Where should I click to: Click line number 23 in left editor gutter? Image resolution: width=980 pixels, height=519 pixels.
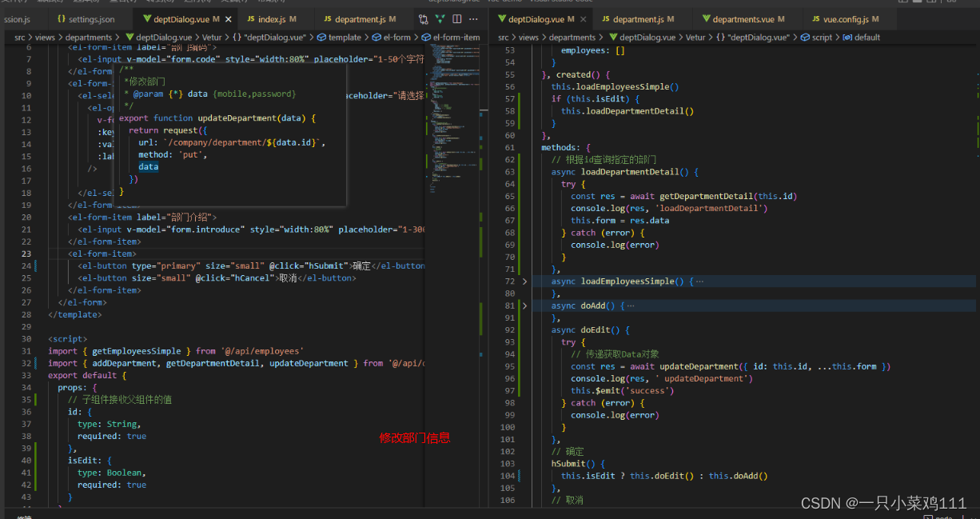26,254
